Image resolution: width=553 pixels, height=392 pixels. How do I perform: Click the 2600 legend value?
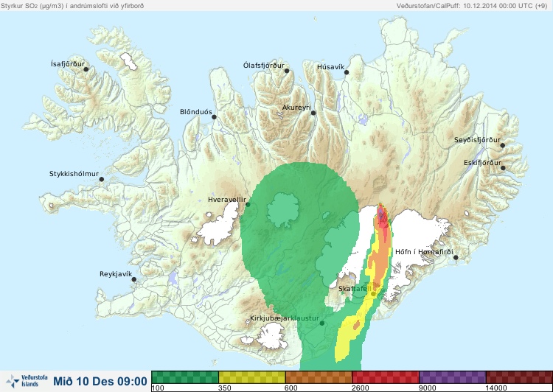point(361,388)
